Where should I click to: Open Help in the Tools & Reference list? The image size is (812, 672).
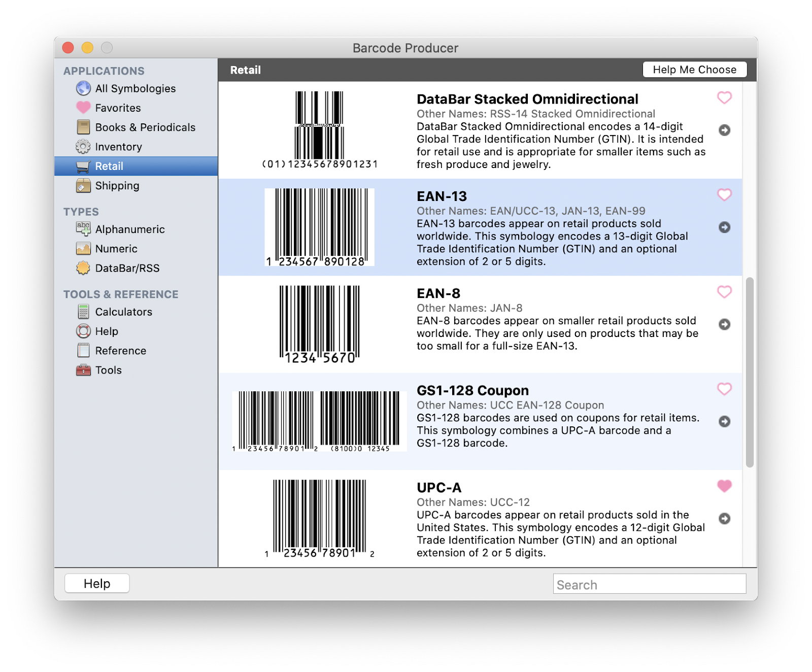click(136, 331)
